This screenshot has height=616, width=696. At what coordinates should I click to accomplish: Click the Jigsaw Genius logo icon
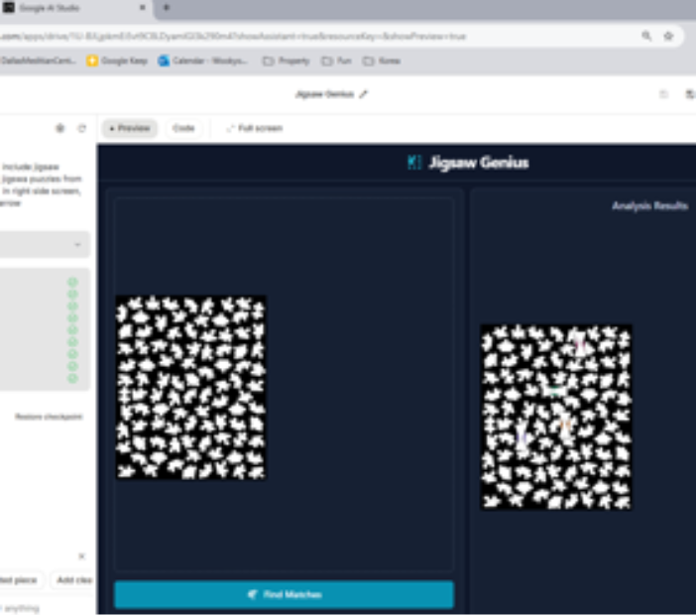(414, 163)
